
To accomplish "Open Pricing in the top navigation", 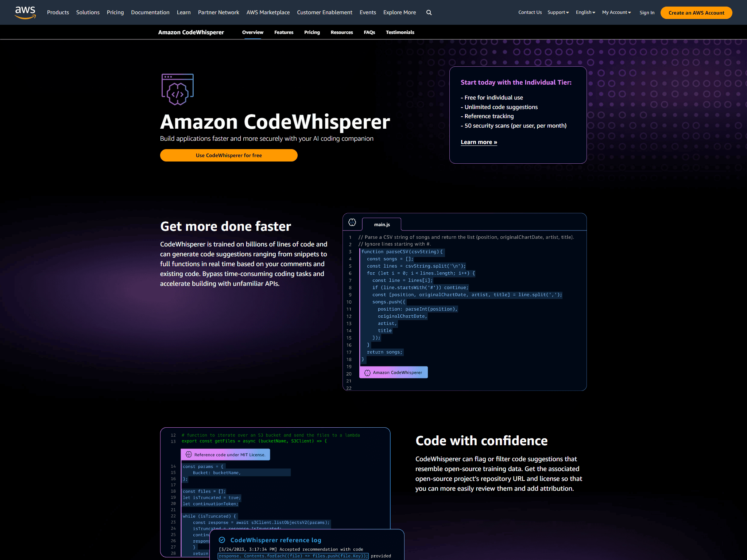I will pyautogui.click(x=115, y=12).
